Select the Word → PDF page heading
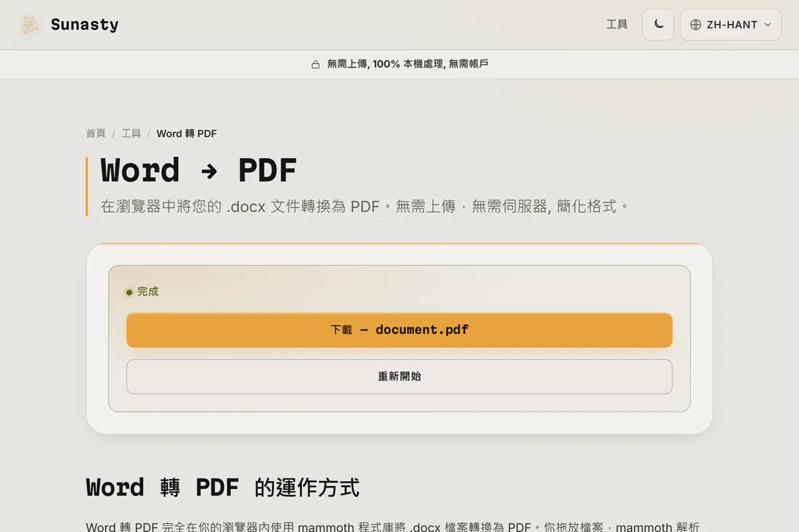Screen dimensions: 799x532 tap(199, 171)
